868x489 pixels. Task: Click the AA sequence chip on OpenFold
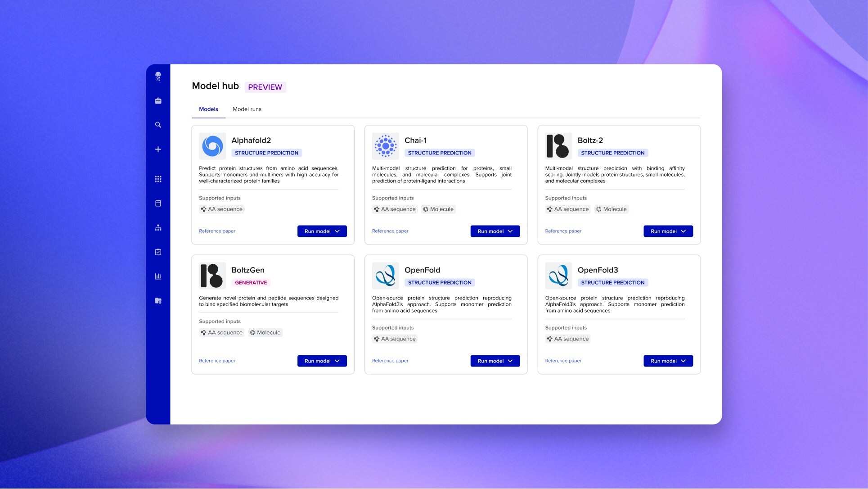[395, 339]
